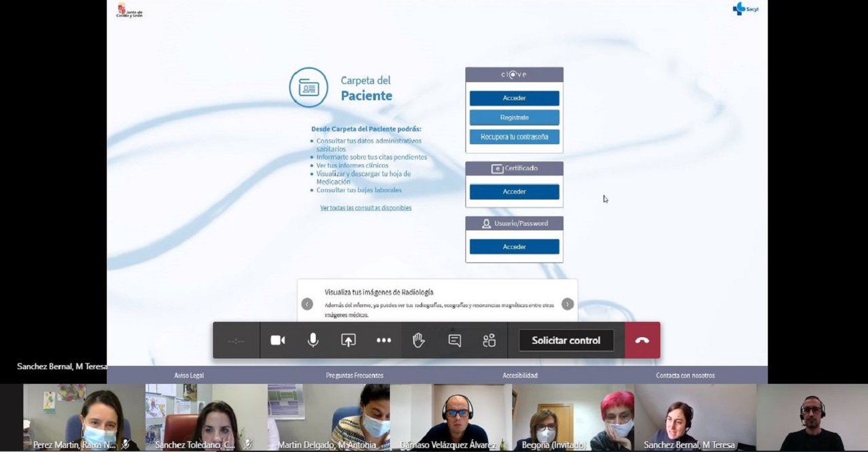This screenshot has width=868, height=452.
Task: Mute the microphone in the meeting toolbar
Action: pyautogui.click(x=312, y=341)
